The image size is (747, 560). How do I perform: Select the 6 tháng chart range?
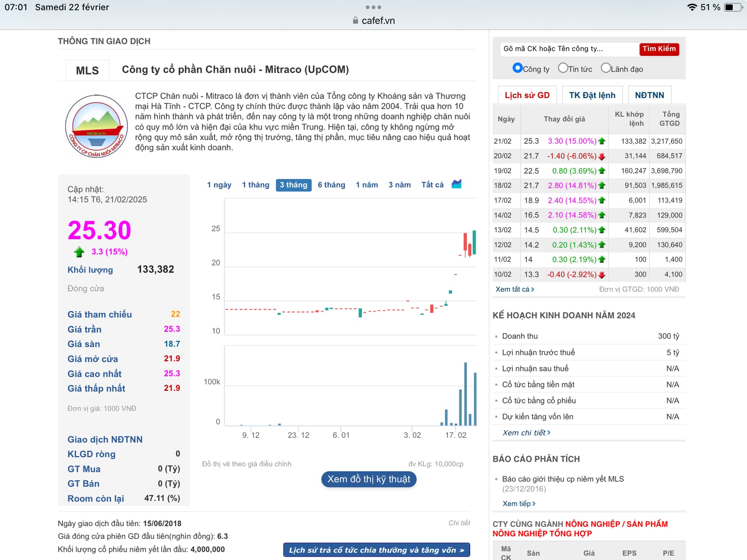(x=331, y=185)
